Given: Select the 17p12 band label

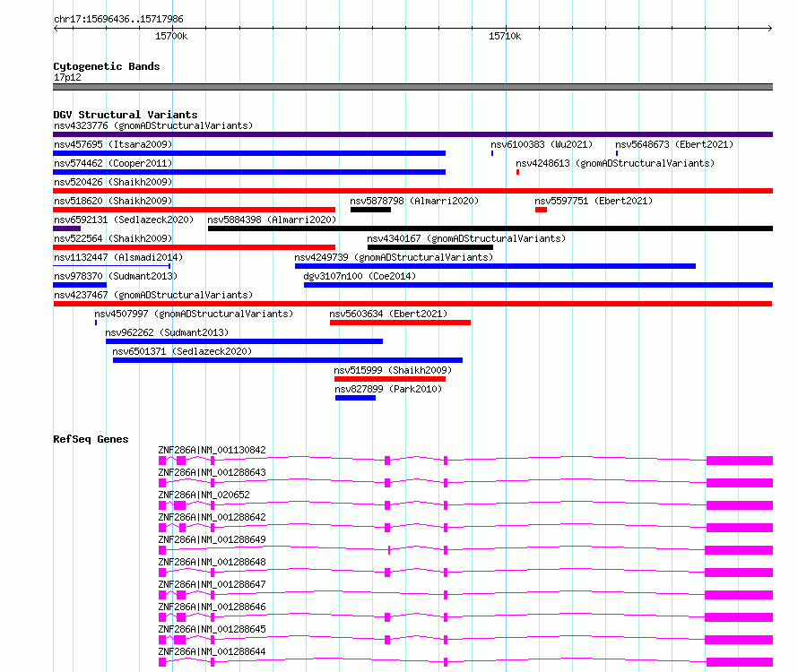Looking at the screenshot, I should coord(67,77).
